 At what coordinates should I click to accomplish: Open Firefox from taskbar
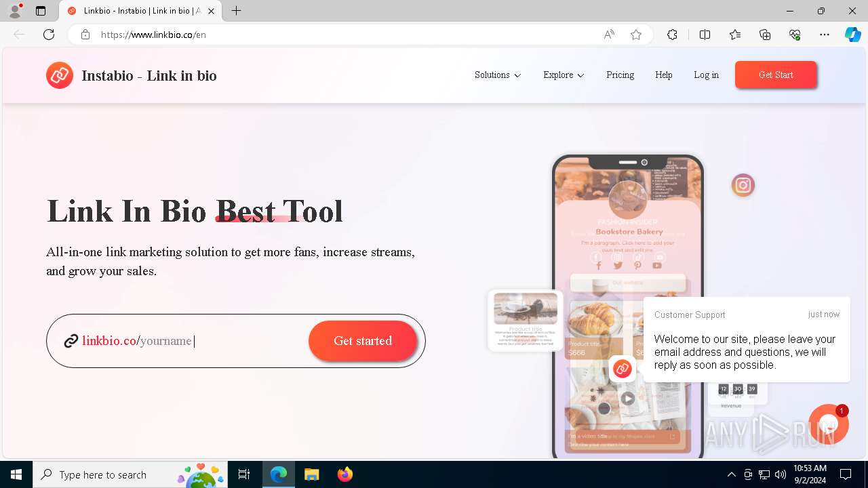pyautogui.click(x=344, y=474)
